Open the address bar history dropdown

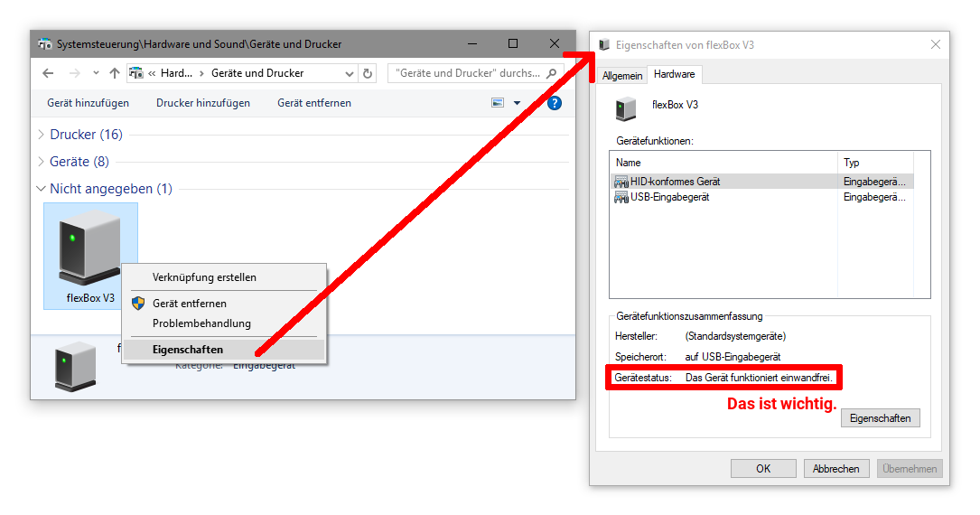(350, 74)
